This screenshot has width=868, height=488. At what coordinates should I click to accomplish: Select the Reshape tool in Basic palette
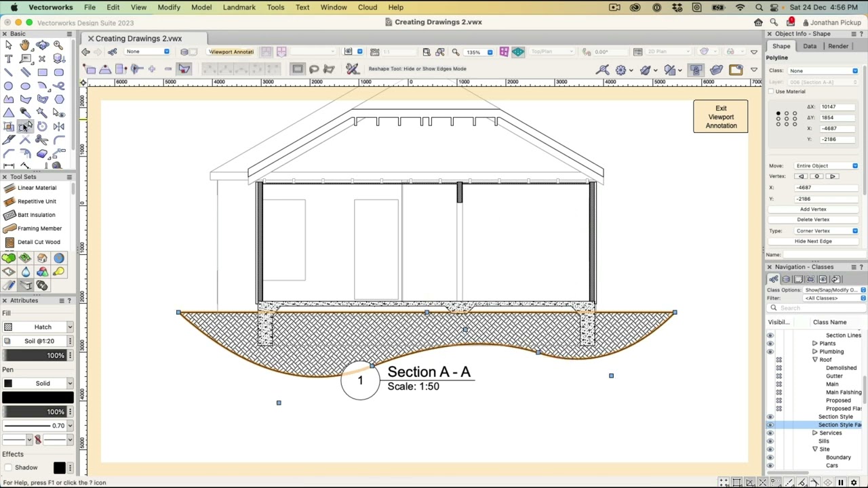point(25,127)
